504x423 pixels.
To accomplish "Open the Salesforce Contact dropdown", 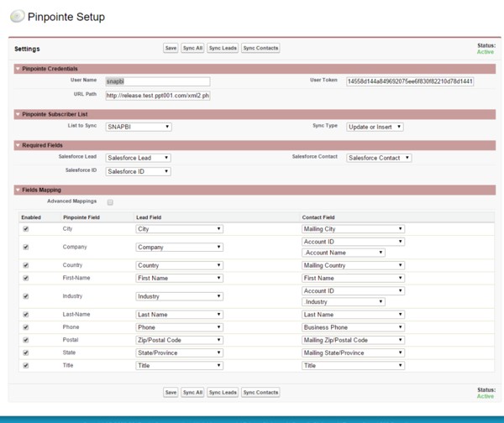I will click(379, 158).
